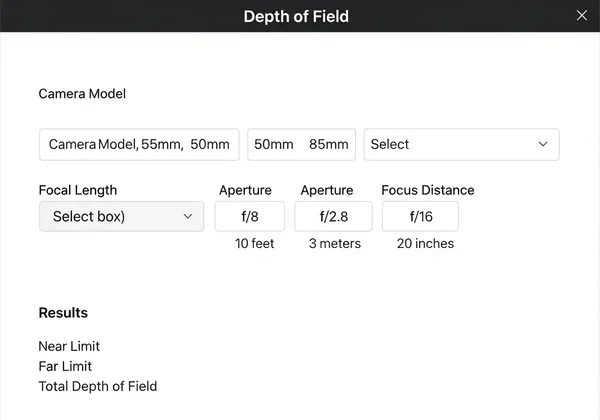Click the 20 inches text
The height and width of the screenshot is (420, 600).
[425, 243]
